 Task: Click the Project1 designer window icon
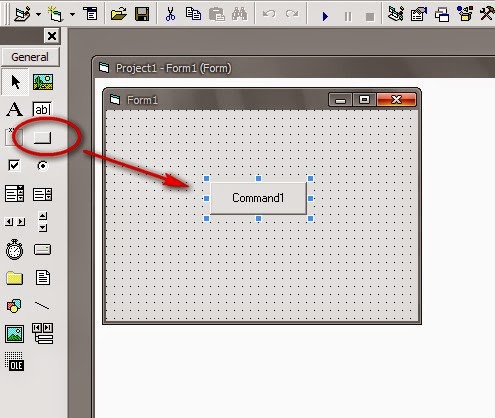click(x=104, y=68)
